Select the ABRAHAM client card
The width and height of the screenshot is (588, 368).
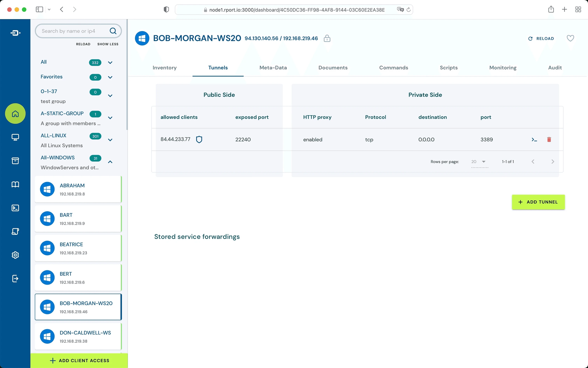click(78, 189)
